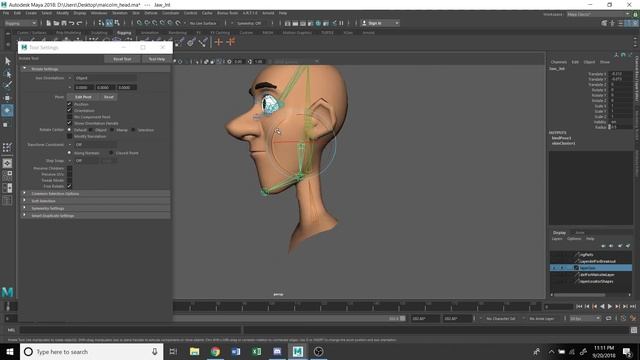This screenshot has width=640, height=360.
Task: Click the layer editor horizontal scrollbar
Action: click(580, 295)
